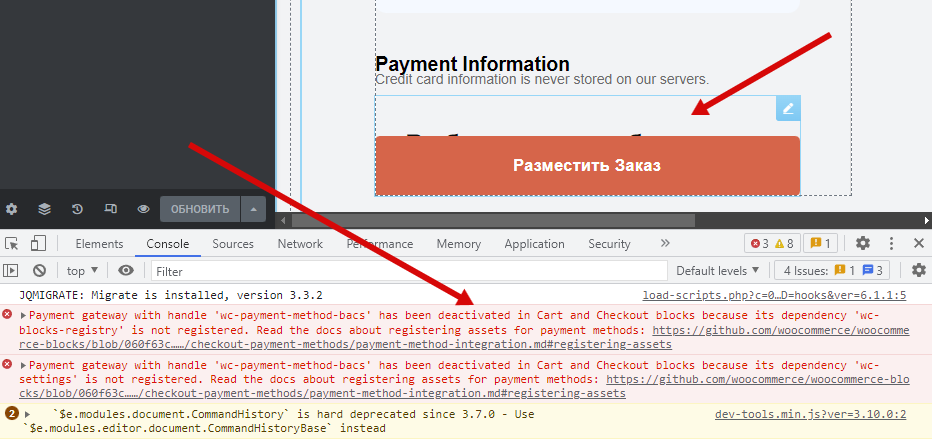Expand the CommandHistory deprecation warning
This screenshot has height=444, width=932.
[27, 414]
